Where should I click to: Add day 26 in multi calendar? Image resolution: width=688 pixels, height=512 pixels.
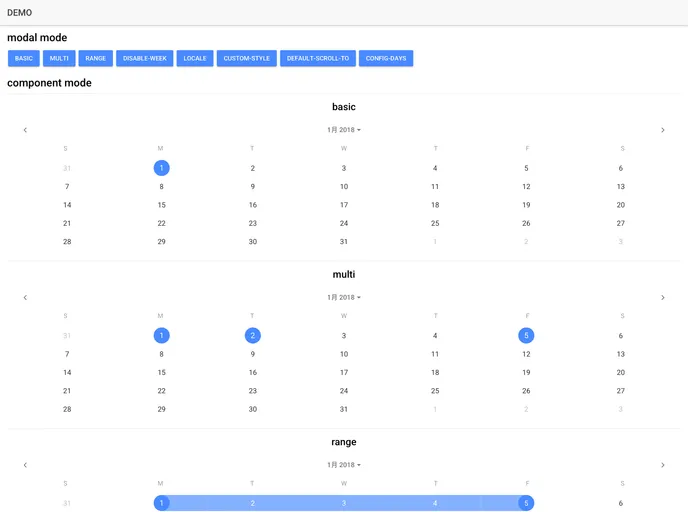click(526, 391)
